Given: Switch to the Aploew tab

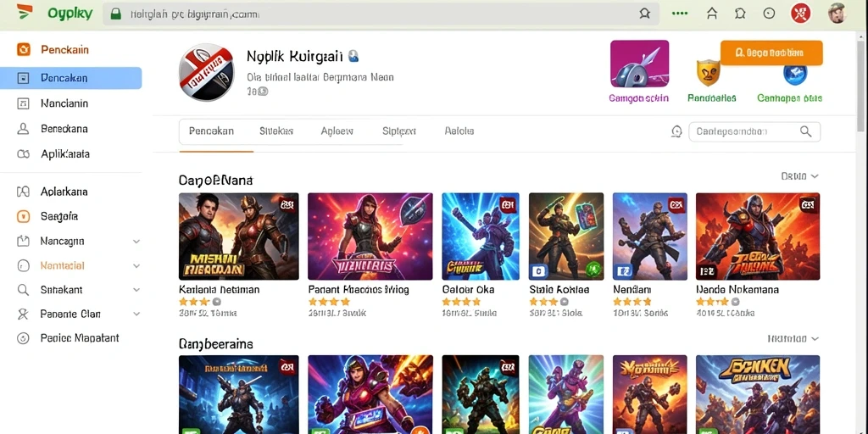Looking at the screenshot, I should (x=337, y=131).
